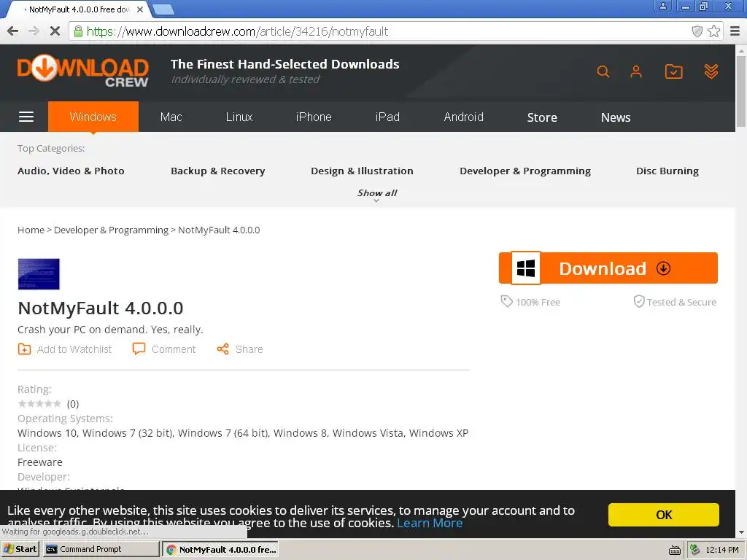Select the iPad navigation tab
Screen dimensions: 747x560
click(387, 117)
